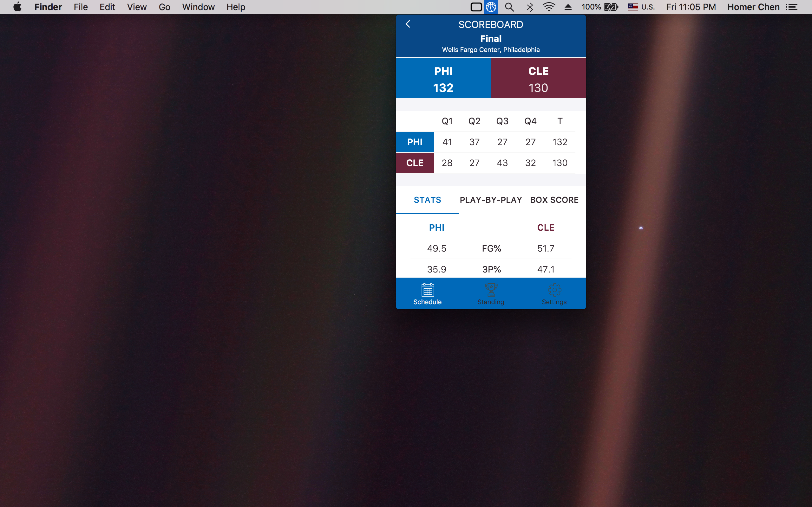Go back using the scoreboard chevron arrow
Image resolution: width=812 pixels, height=507 pixels.
click(408, 24)
